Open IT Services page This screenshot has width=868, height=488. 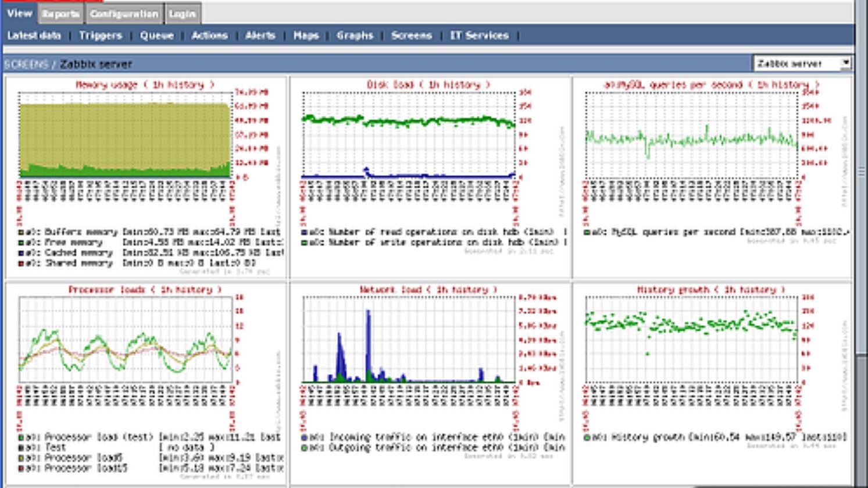479,35
